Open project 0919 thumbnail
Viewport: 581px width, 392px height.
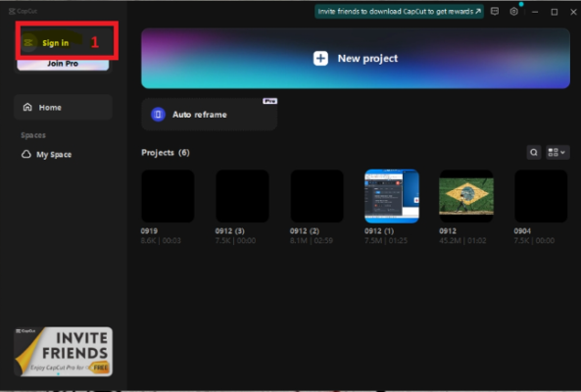pyautogui.click(x=168, y=196)
